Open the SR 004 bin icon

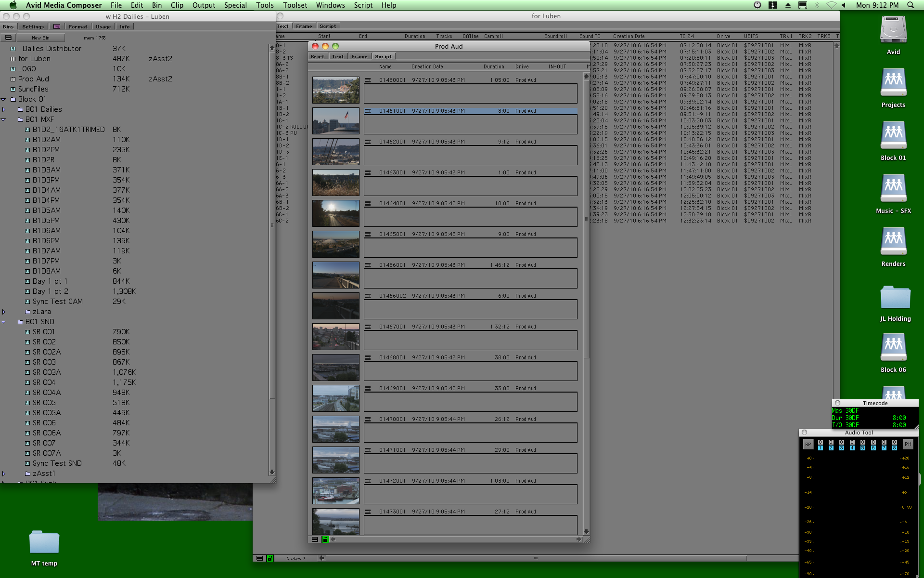(27, 382)
